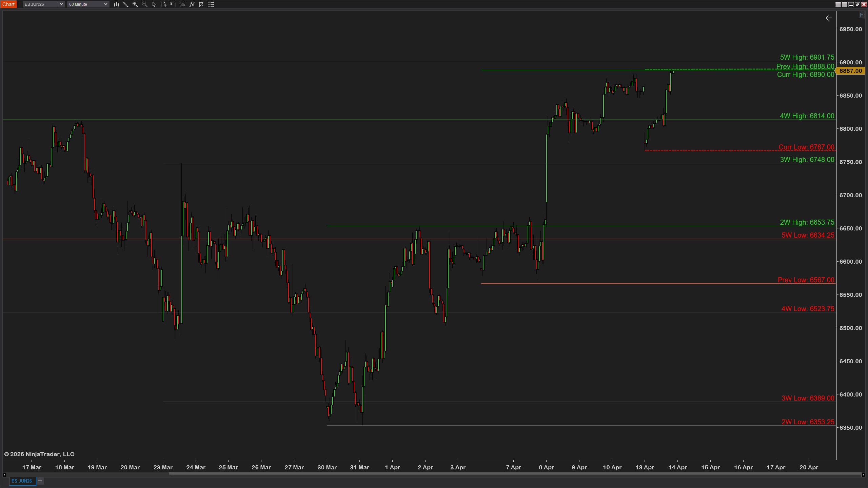This screenshot has width=868, height=488.
Task: Open the Drawing Tools pencil icon
Action: pos(126,4)
